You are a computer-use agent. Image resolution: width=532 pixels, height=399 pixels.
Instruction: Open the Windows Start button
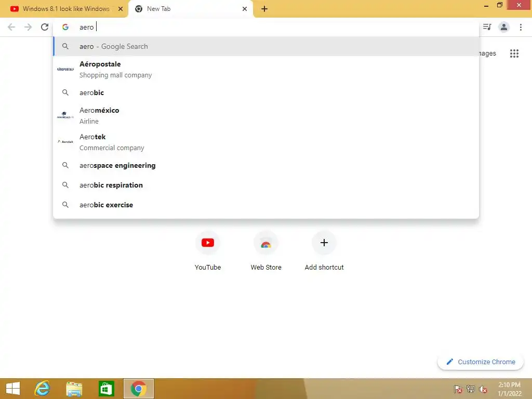(13, 389)
